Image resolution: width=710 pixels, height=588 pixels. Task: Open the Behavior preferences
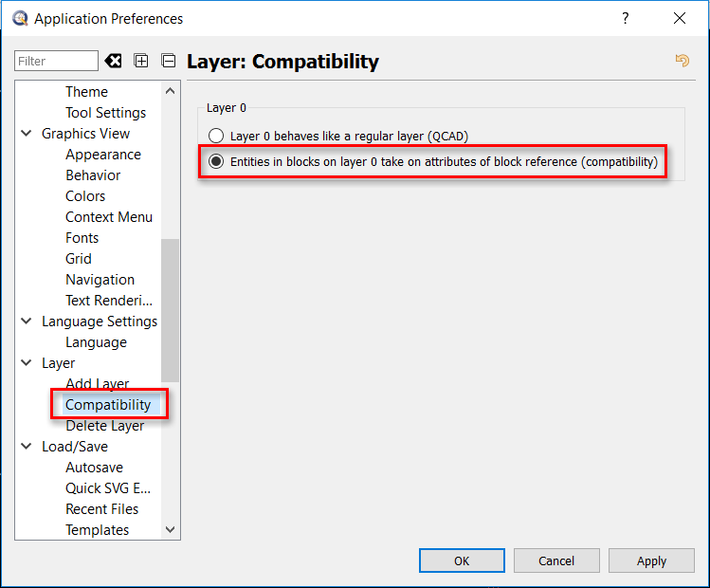coord(93,175)
